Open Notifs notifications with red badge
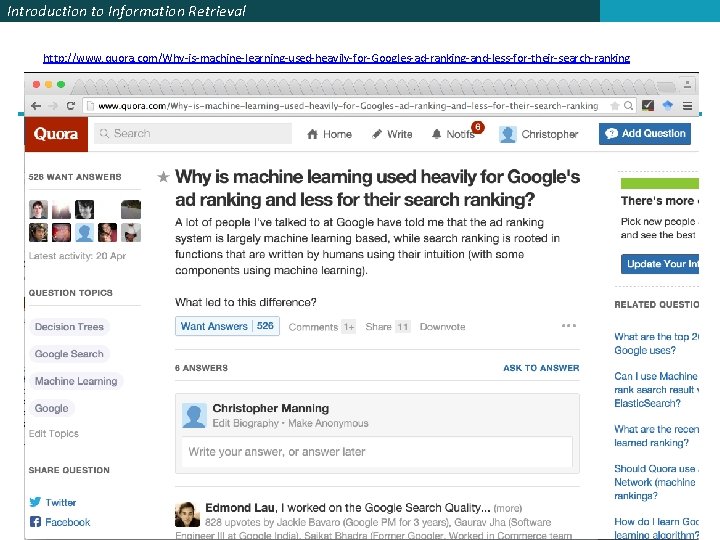Viewport: 720px width, 540px height. (x=456, y=133)
